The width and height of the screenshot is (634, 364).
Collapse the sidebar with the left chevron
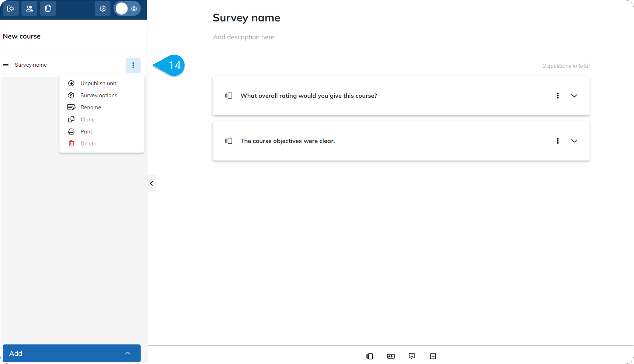point(151,183)
